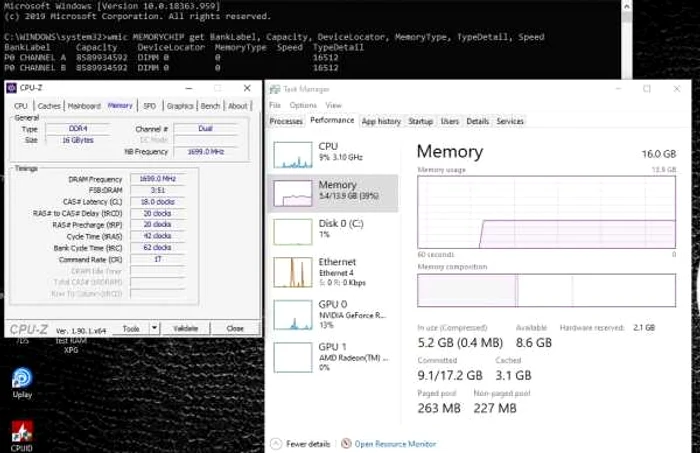This screenshot has width=700, height=453.
Task: Switch to the Graphics tab in CPU-Z
Action: click(x=180, y=106)
